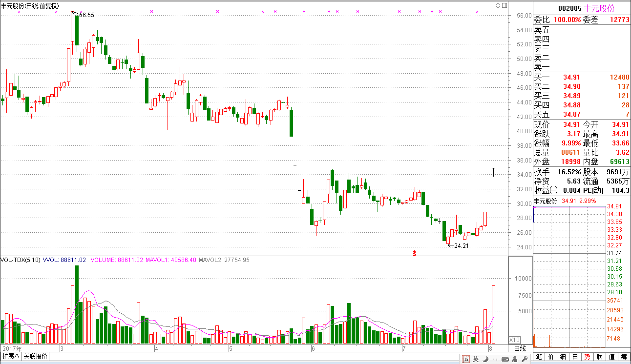The image size is (631, 364).
Task: Click the MAVOL2: 27754.95 value
Action: [x=224, y=260]
